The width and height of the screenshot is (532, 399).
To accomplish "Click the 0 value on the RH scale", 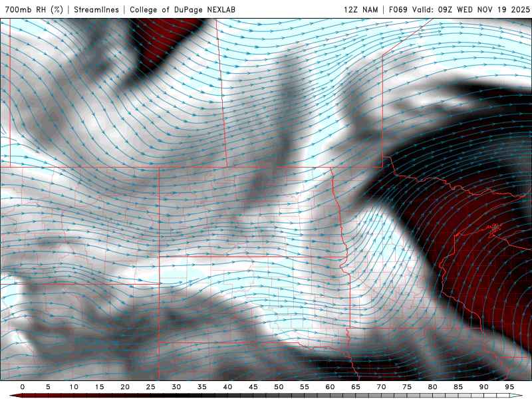I will click(23, 387).
